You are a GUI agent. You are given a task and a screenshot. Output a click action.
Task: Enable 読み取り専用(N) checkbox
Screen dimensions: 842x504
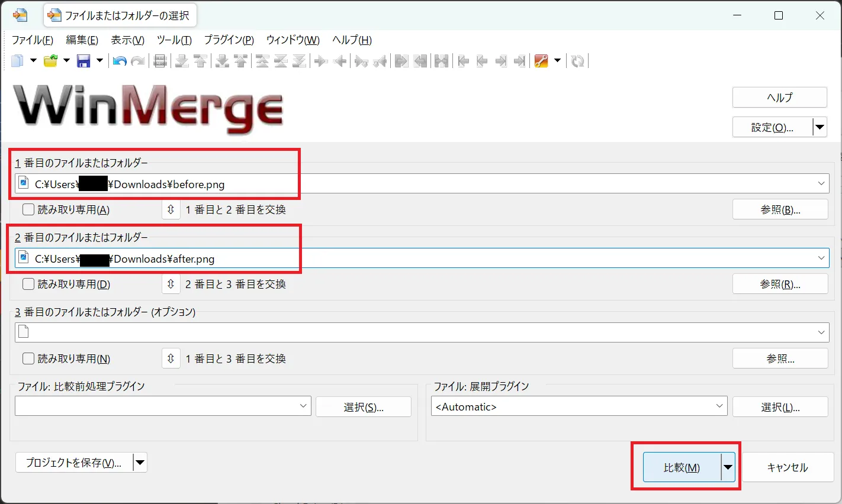pyautogui.click(x=28, y=358)
